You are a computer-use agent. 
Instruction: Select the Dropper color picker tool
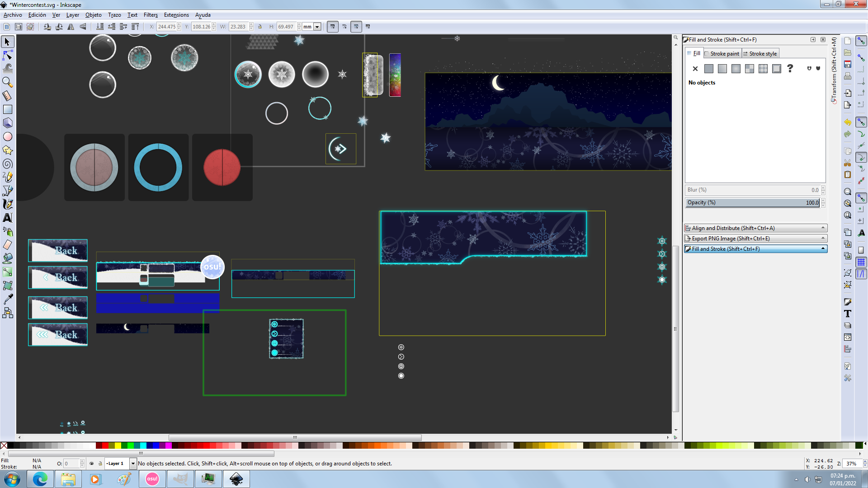pos(7,299)
